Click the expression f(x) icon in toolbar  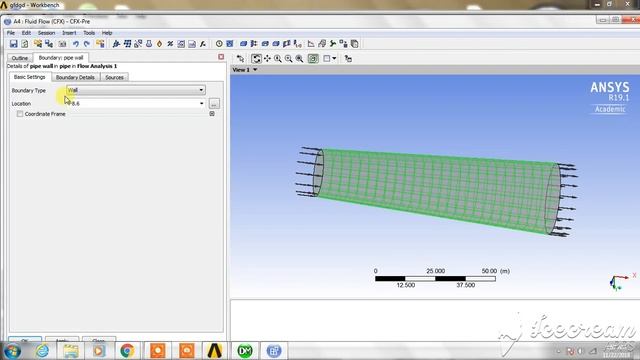point(203,44)
